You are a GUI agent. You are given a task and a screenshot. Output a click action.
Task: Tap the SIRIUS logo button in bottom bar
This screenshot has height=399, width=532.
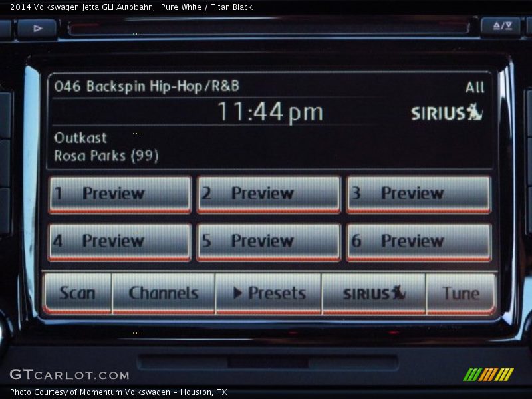374,293
